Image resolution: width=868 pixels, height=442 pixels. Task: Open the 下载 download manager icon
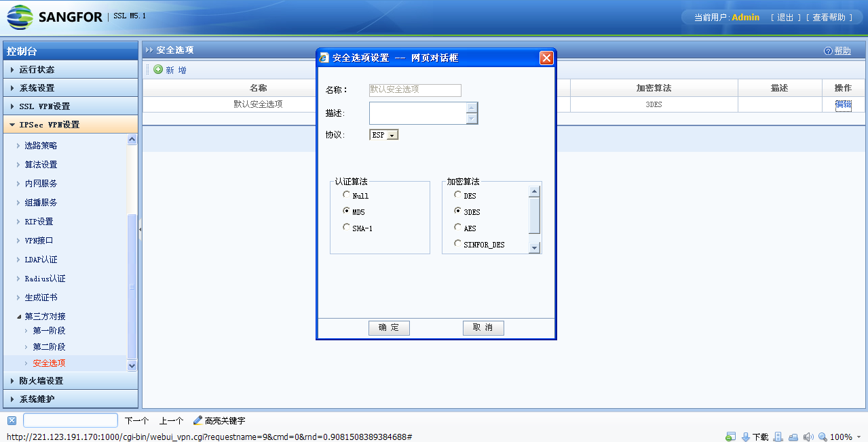pos(746,437)
